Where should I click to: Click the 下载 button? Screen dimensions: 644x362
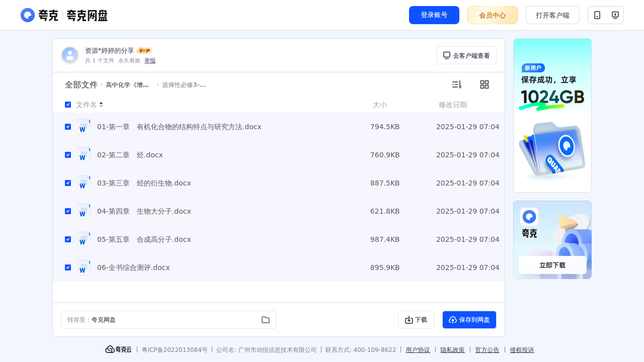pyautogui.click(x=416, y=320)
